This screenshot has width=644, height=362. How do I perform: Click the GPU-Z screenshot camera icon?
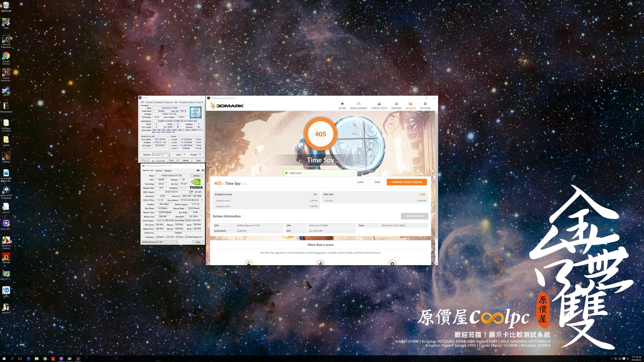click(x=198, y=170)
